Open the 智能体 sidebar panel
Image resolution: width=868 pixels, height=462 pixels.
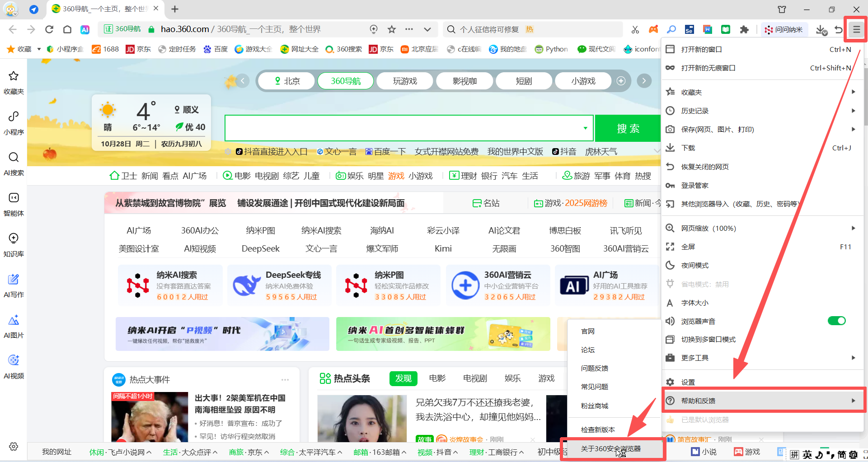(13, 204)
